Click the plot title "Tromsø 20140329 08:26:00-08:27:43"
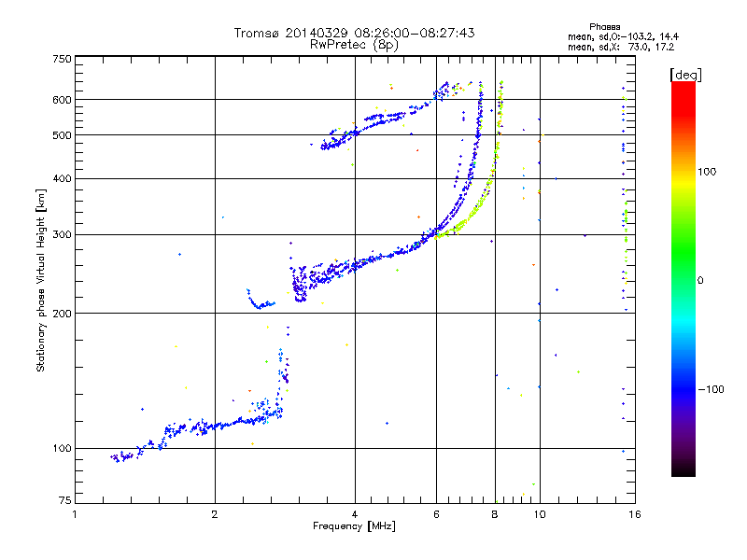This screenshot has height=560, width=747. (x=354, y=33)
